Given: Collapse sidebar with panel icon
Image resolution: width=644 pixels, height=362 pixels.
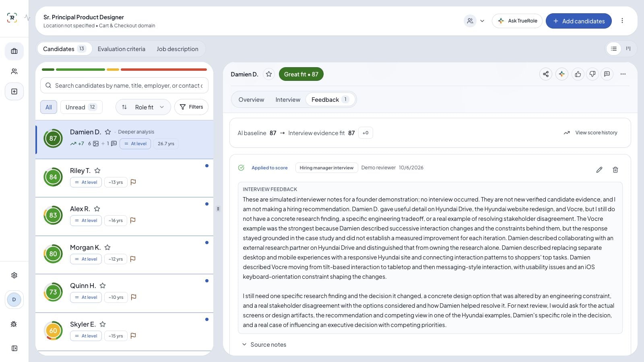Looking at the screenshot, I should pyautogui.click(x=14, y=348).
